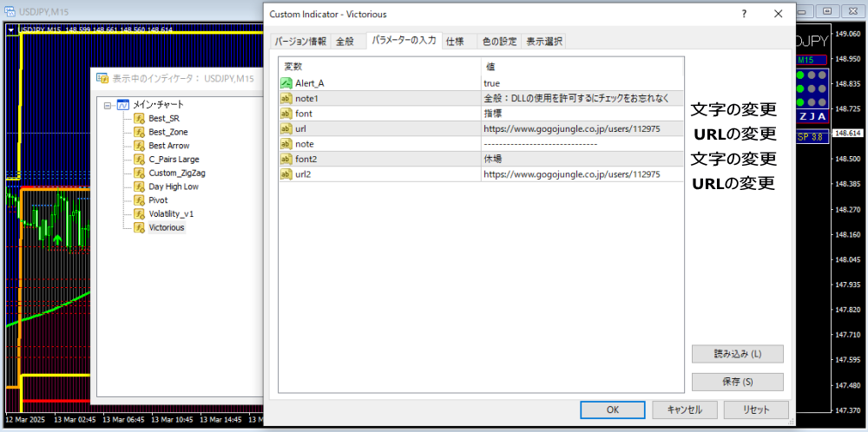
Task: Click the 保存 (S) button
Action: click(x=737, y=382)
